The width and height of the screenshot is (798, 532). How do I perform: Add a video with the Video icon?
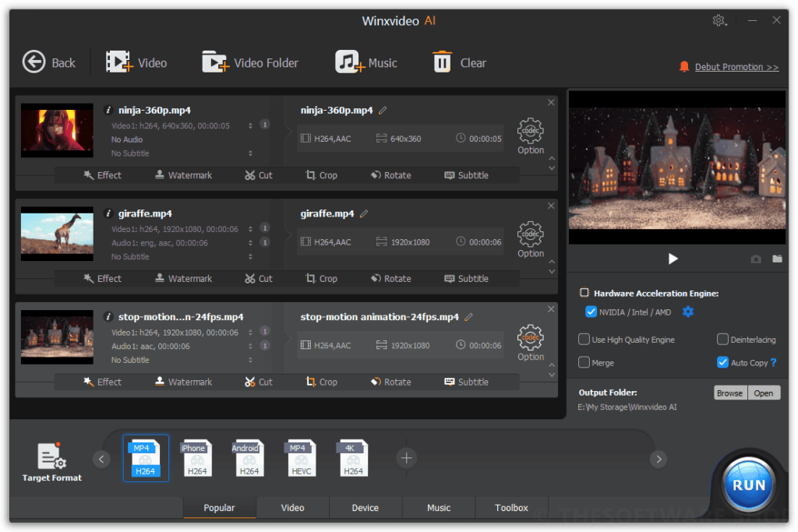(119, 62)
